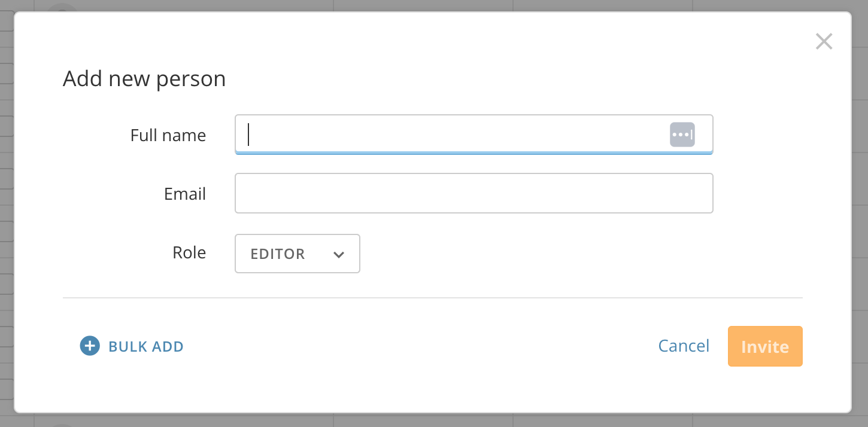
Task: Click the Add new person dialog title
Action: click(x=144, y=78)
